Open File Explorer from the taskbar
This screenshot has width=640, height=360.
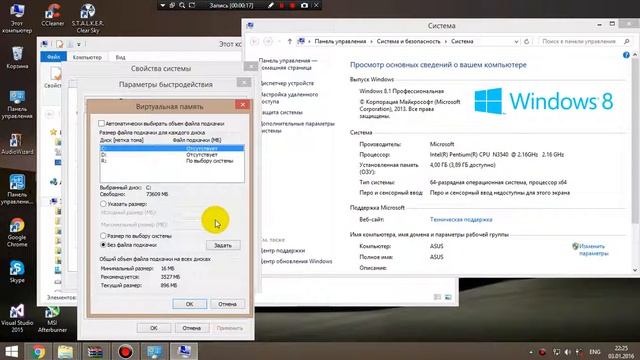tap(65, 351)
